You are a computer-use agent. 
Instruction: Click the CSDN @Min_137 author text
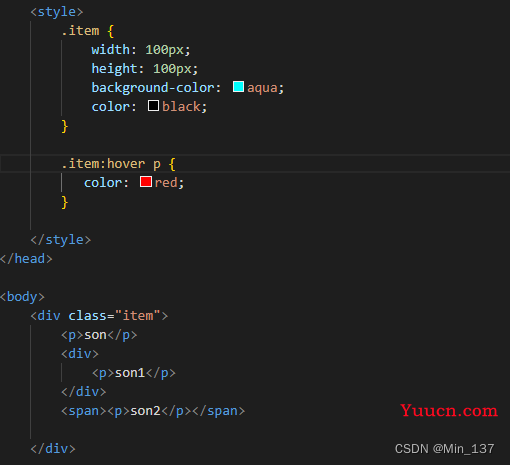[444, 449]
